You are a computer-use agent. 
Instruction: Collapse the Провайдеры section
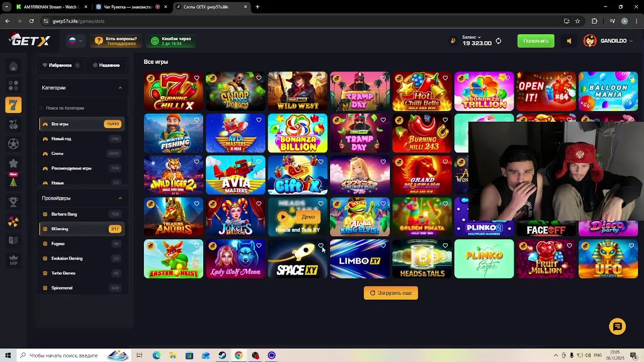tap(120, 198)
